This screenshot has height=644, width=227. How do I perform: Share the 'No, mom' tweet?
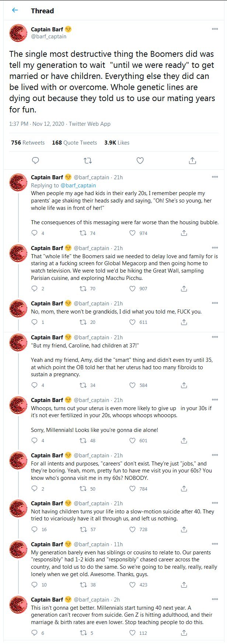tap(184, 322)
